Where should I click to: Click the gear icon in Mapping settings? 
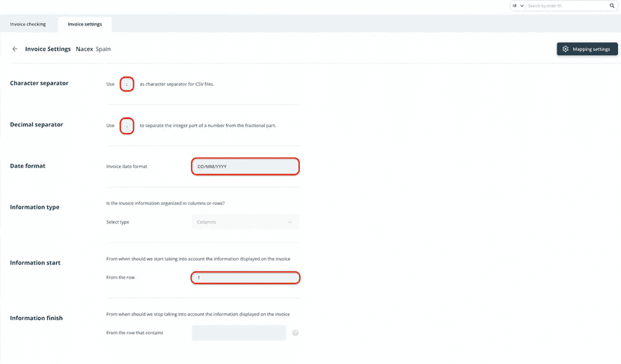point(566,49)
